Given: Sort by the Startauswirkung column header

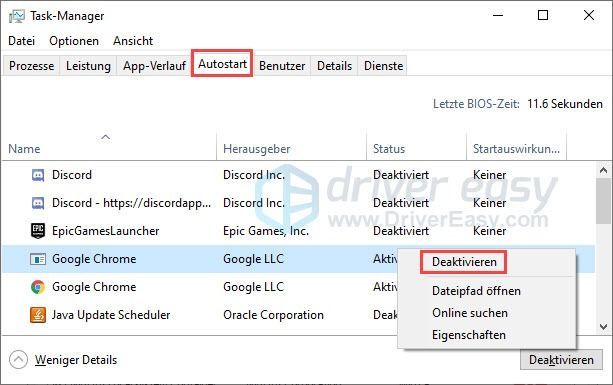Looking at the screenshot, I should coord(516,149).
